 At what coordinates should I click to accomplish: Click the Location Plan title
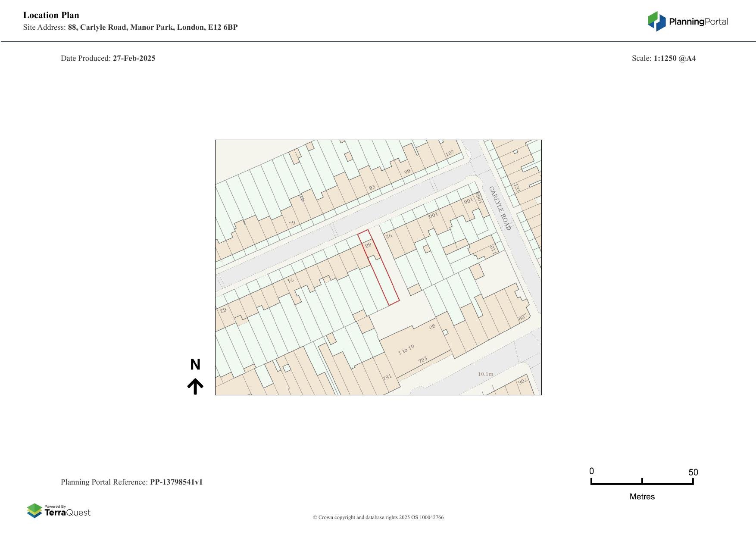tap(51, 15)
